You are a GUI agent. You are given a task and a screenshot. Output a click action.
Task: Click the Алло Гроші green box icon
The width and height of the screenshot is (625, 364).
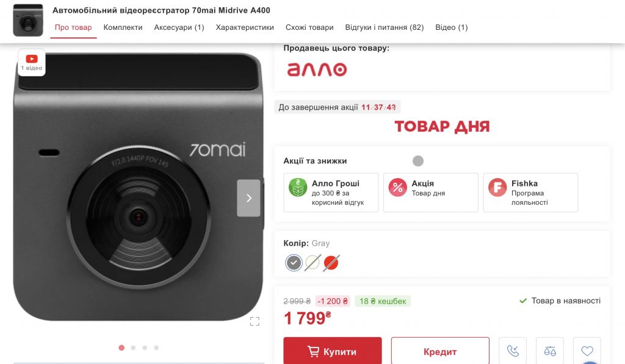click(x=298, y=188)
